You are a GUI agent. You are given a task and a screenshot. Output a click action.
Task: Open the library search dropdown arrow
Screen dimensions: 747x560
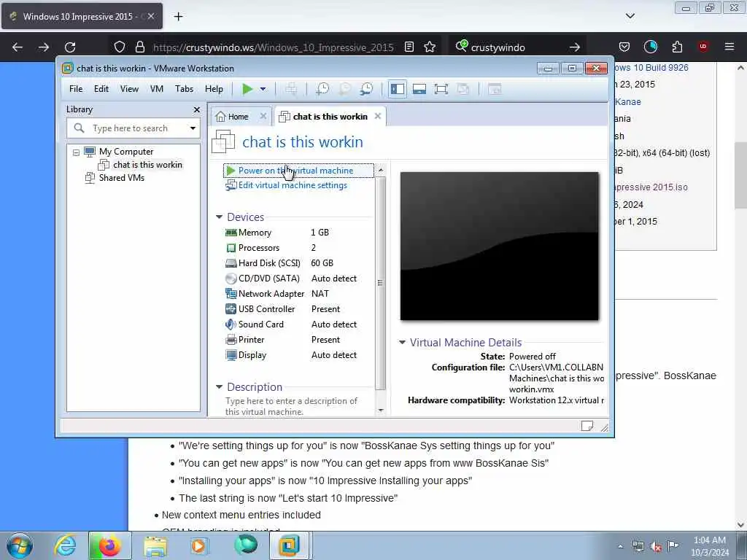click(x=193, y=128)
